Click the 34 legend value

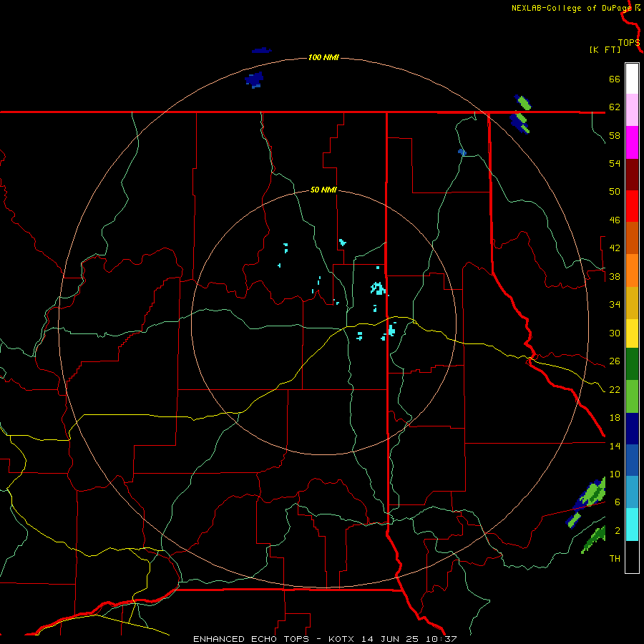615,305
